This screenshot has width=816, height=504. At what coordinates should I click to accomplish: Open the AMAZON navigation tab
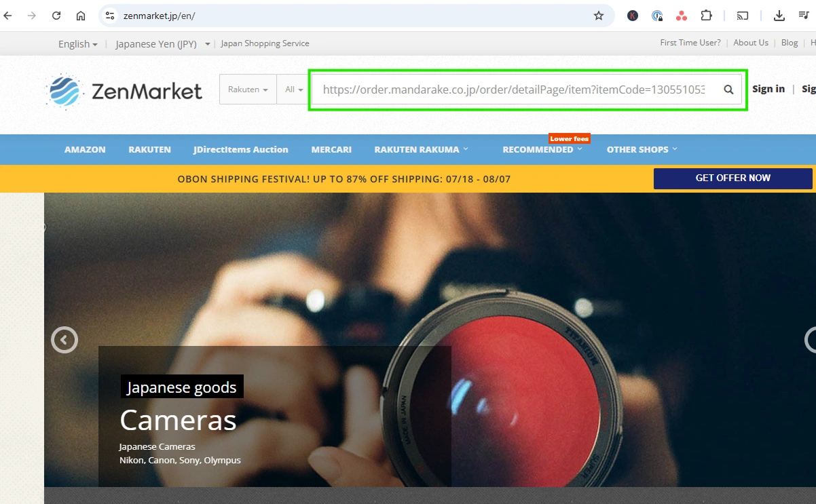pyautogui.click(x=85, y=150)
